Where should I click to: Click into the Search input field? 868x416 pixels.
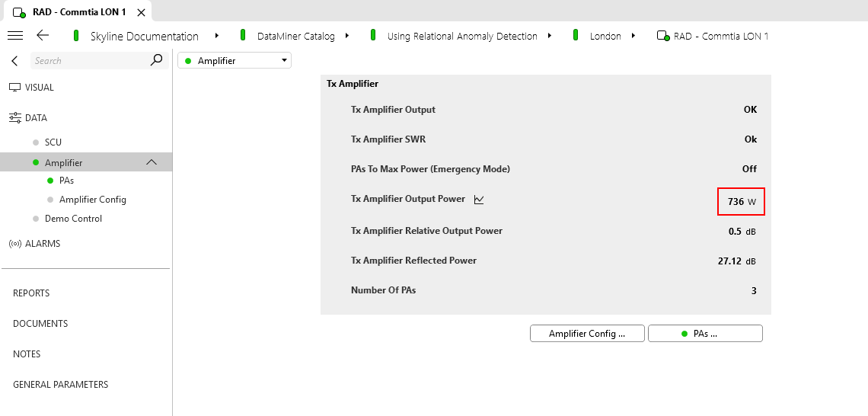88,61
